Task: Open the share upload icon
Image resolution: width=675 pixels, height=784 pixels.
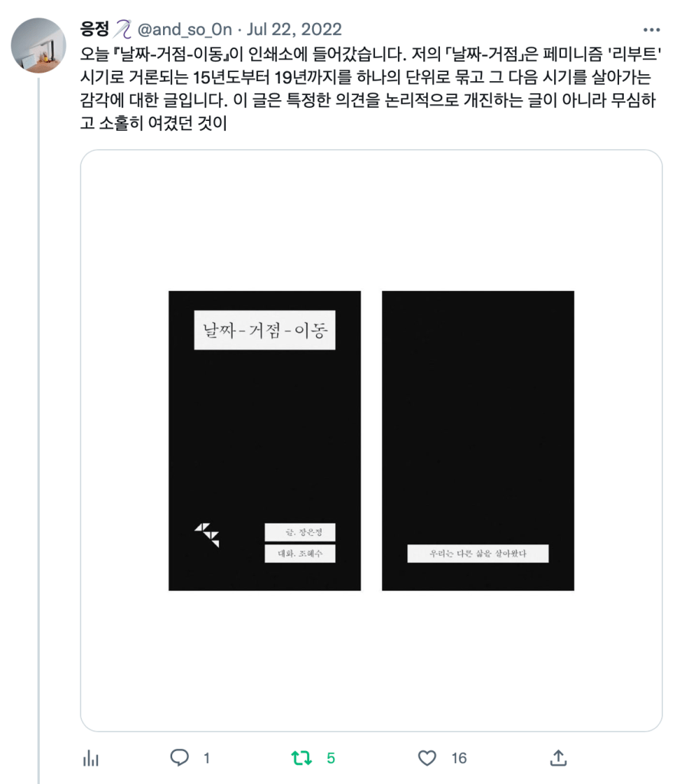Action: (558, 758)
